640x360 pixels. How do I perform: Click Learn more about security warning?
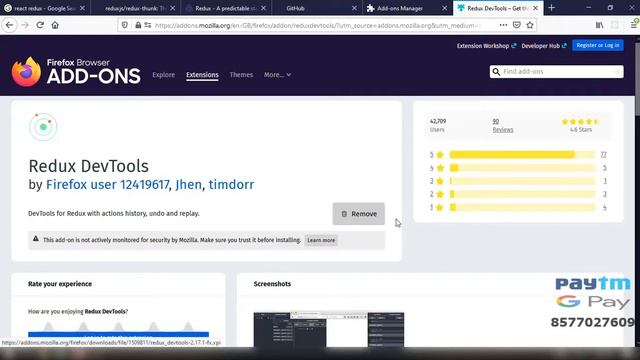[321, 240]
